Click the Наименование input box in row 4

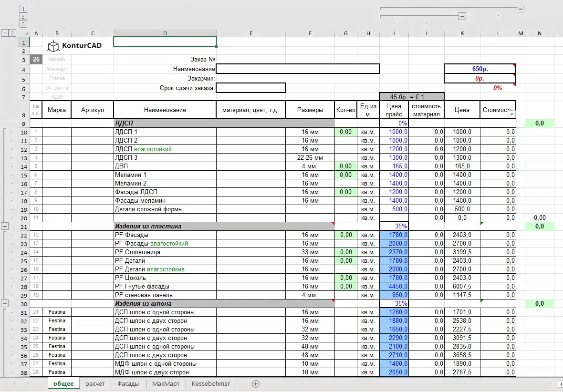298,69
